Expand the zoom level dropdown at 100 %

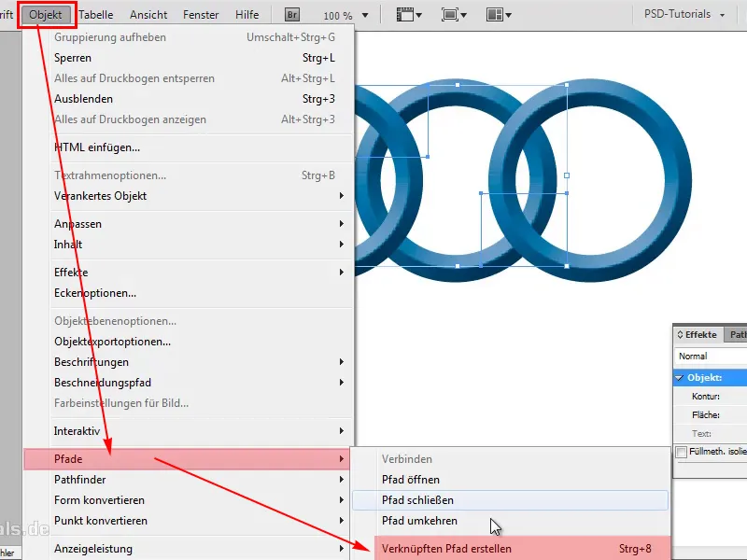[x=365, y=13]
